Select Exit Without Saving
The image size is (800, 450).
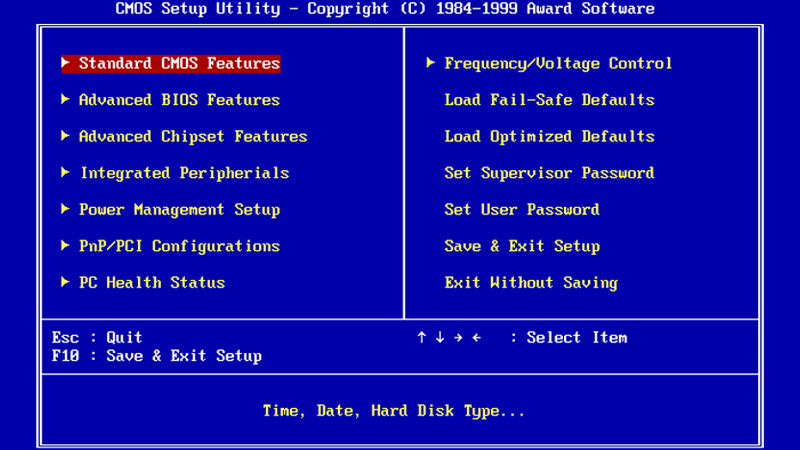pyautogui.click(x=531, y=283)
